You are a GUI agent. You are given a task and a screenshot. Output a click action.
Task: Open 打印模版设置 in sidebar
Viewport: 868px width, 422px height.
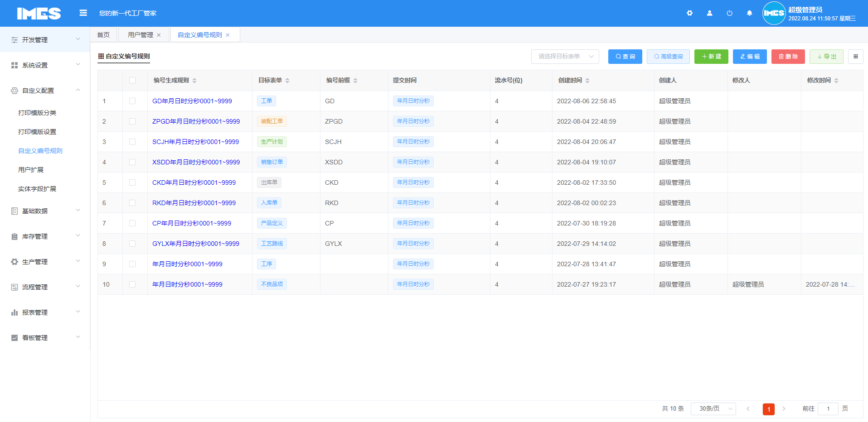point(37,132)
